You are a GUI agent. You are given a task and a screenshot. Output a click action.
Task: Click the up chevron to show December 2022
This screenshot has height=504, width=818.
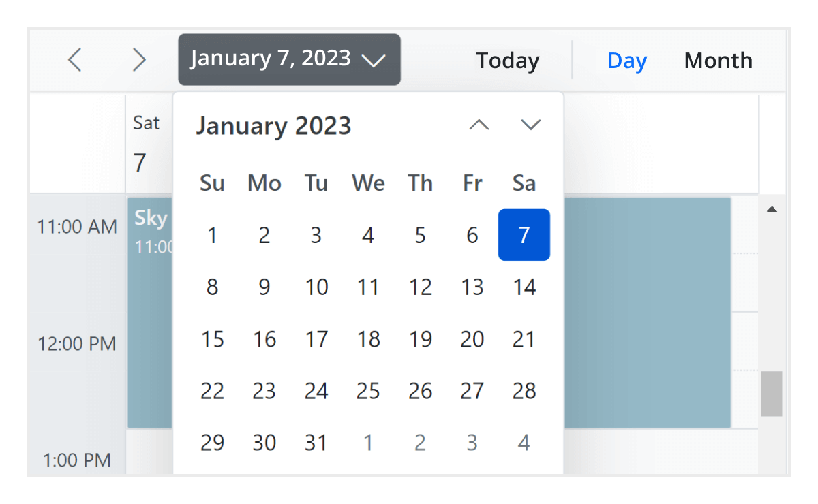[479, 125]
